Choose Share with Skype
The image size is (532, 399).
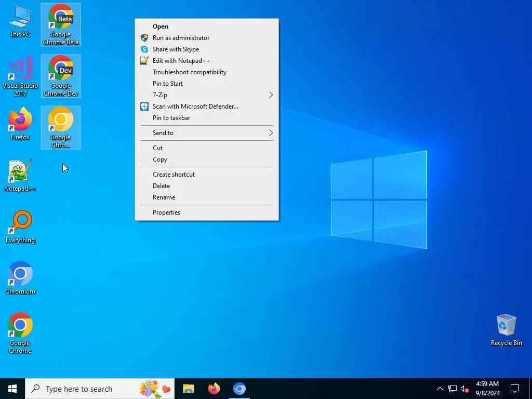pos(207,49)
